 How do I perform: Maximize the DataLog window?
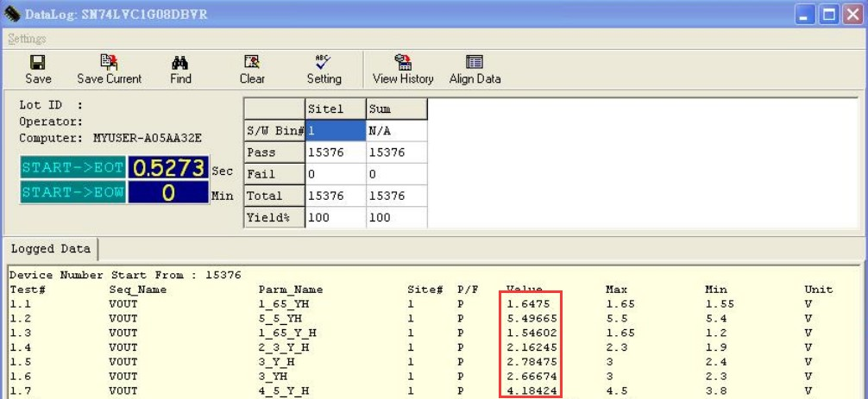828,15
